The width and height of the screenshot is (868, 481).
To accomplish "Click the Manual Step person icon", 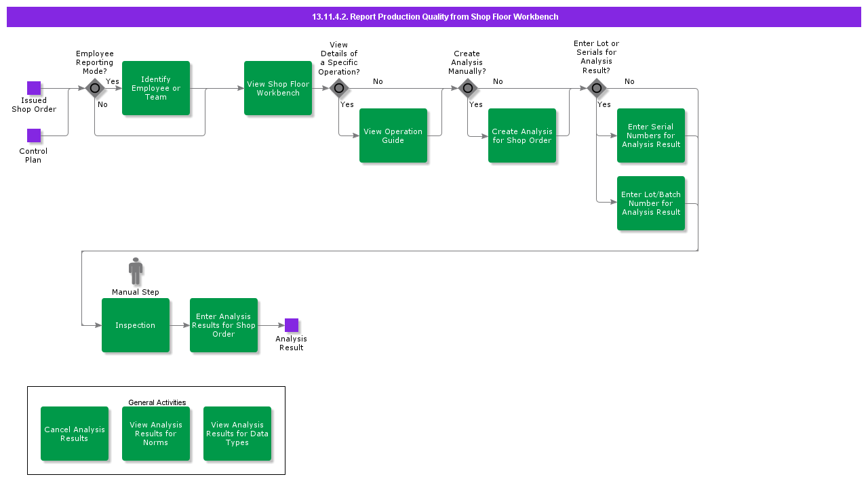I will tap(136, 271).
